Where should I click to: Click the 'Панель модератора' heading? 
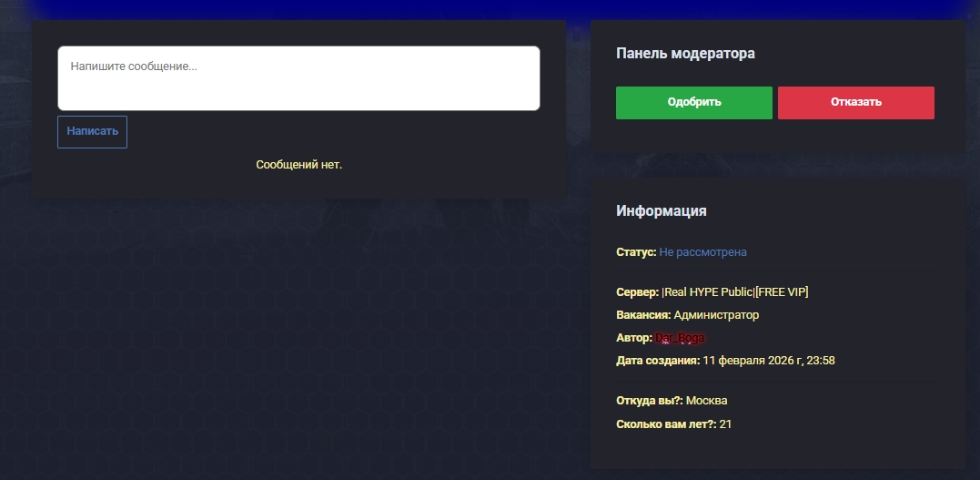coord(685,54)
